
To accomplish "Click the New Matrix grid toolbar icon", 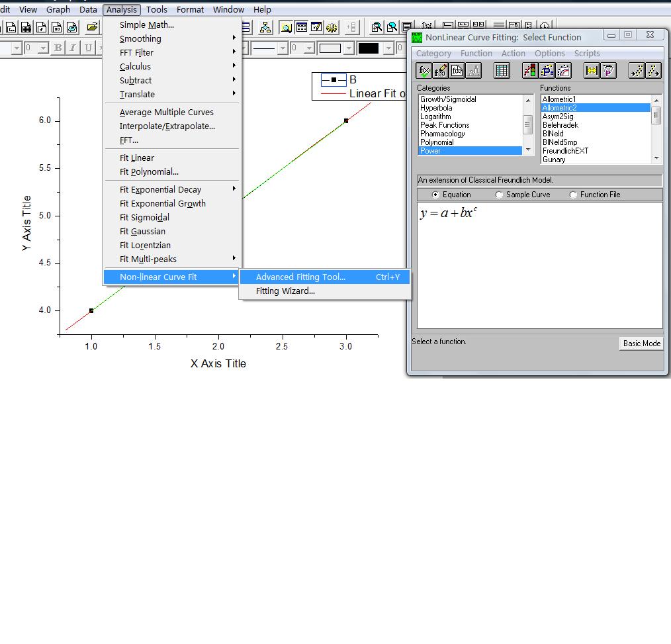I will (26, 28).
